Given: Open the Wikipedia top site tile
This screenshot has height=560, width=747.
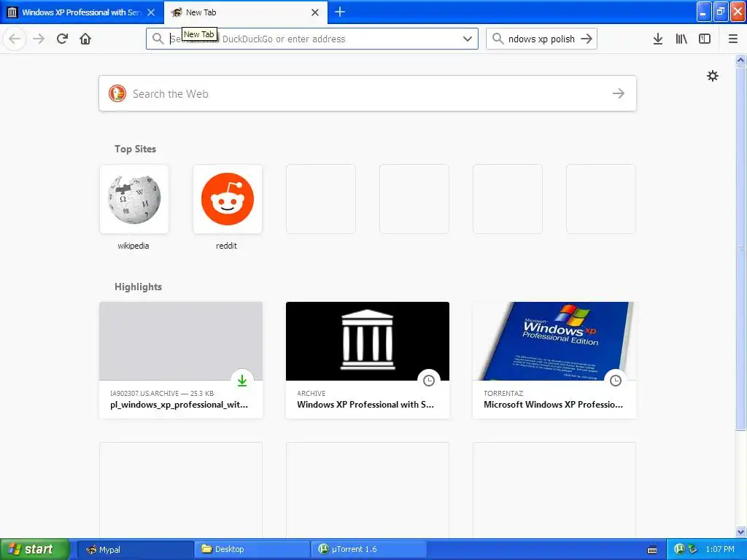Looking at the screenshot, I should tap(134, 199).
